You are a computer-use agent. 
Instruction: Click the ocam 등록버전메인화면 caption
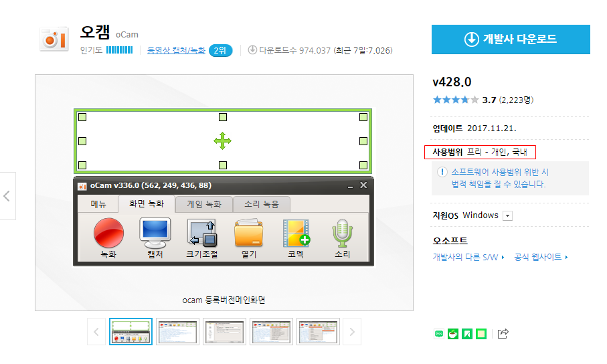click(x=224, y=300)
